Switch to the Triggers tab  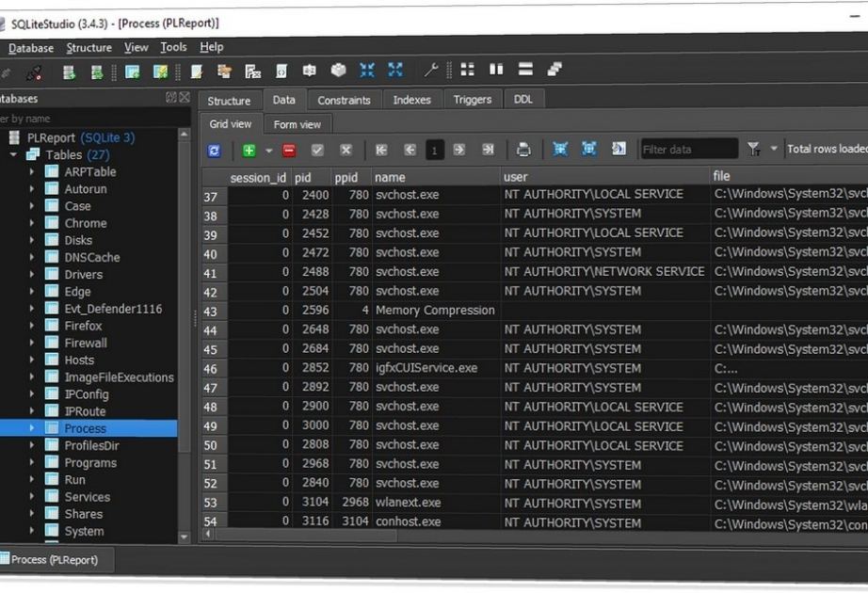click(473, 99)
